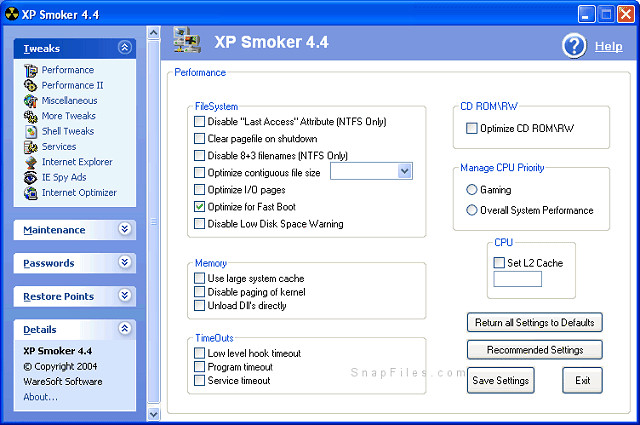The width and height of the screenshot is (640, 425).
Task: Check Optimize I/O pages
Action: (x=199, y=190)
